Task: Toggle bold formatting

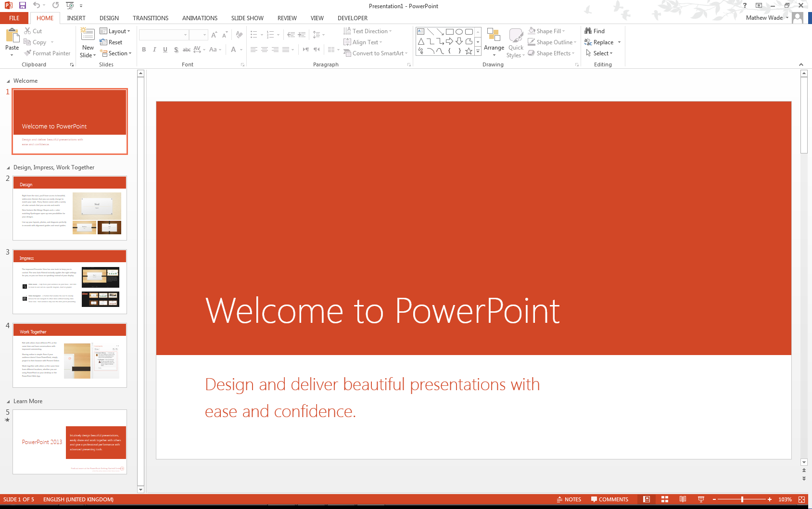Action: tap(144, 50)
